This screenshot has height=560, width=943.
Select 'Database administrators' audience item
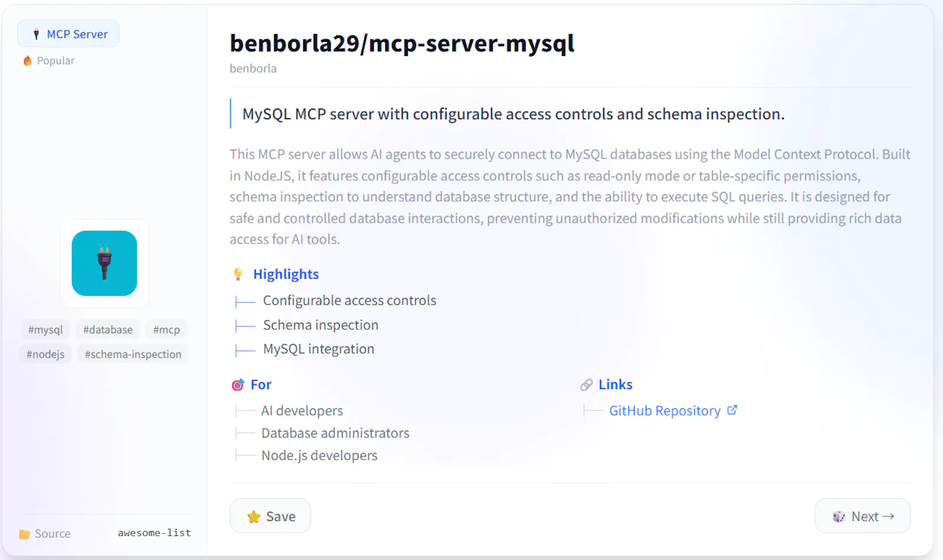pyautogui.click(x=335, y=433)
